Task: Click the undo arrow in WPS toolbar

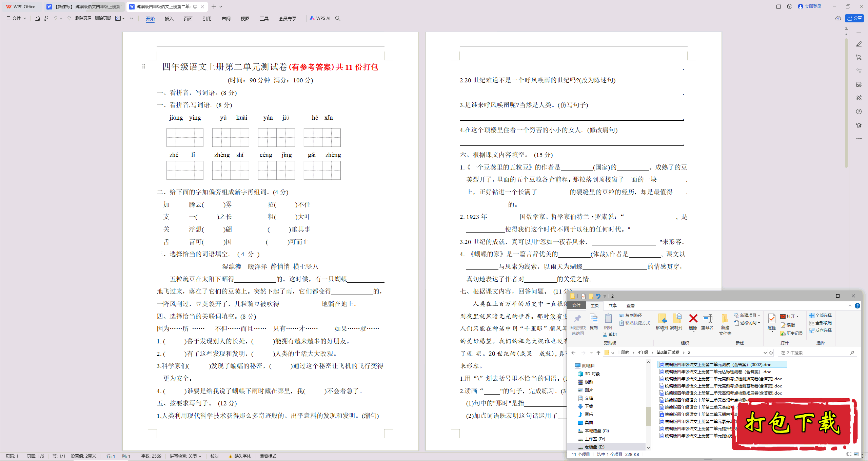Action: coord(55,18)
